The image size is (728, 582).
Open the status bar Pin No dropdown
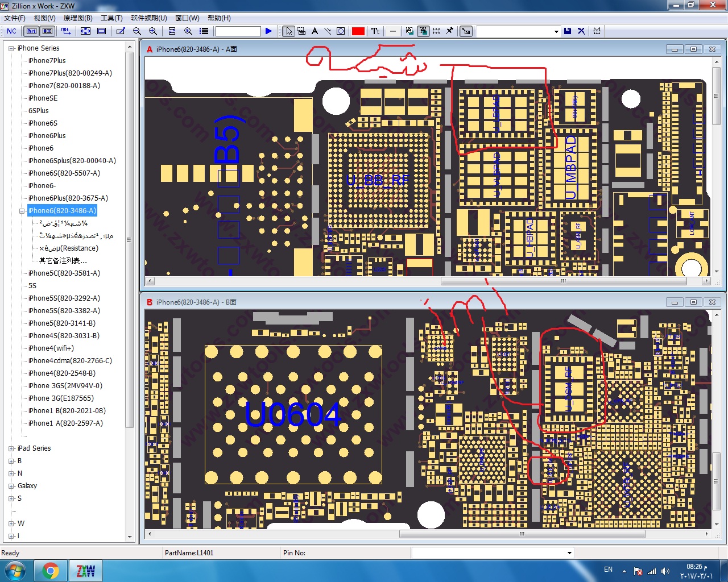(569, 553)
